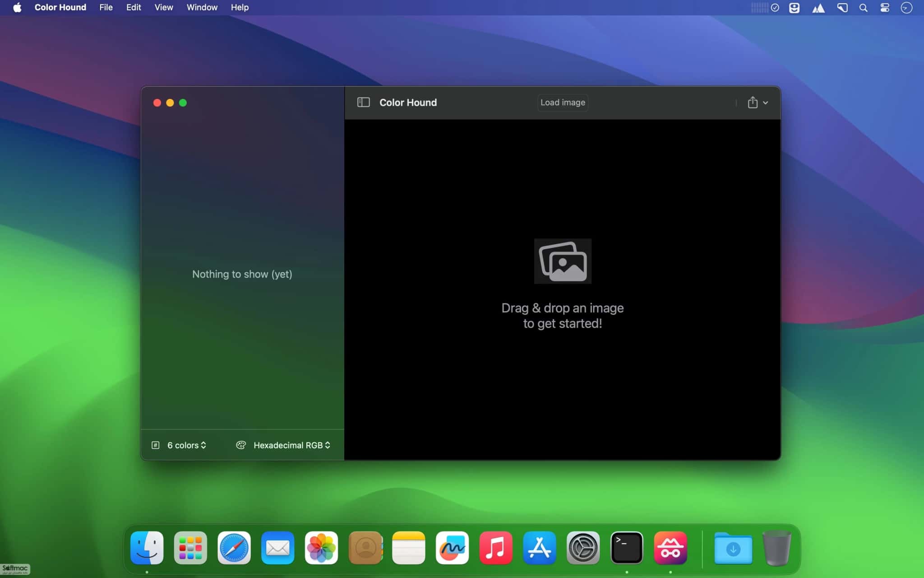
Task: Open Launchpad from the Dock
Action: [190, 548]
